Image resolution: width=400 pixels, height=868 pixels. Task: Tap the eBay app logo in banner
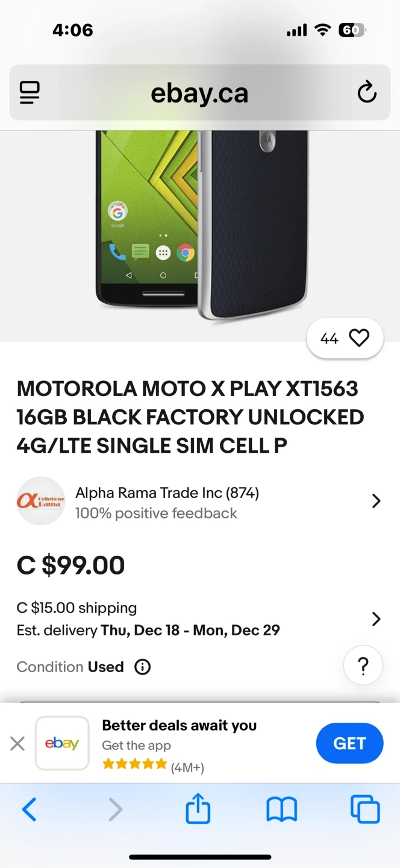pos(62,743)
